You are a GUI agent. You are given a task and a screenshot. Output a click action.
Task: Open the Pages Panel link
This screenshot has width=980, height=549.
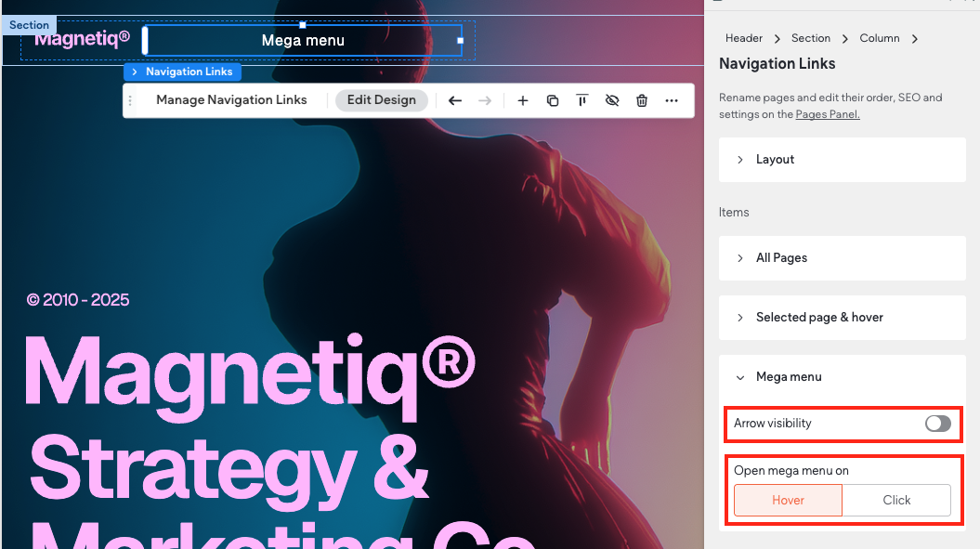point(827,114)
